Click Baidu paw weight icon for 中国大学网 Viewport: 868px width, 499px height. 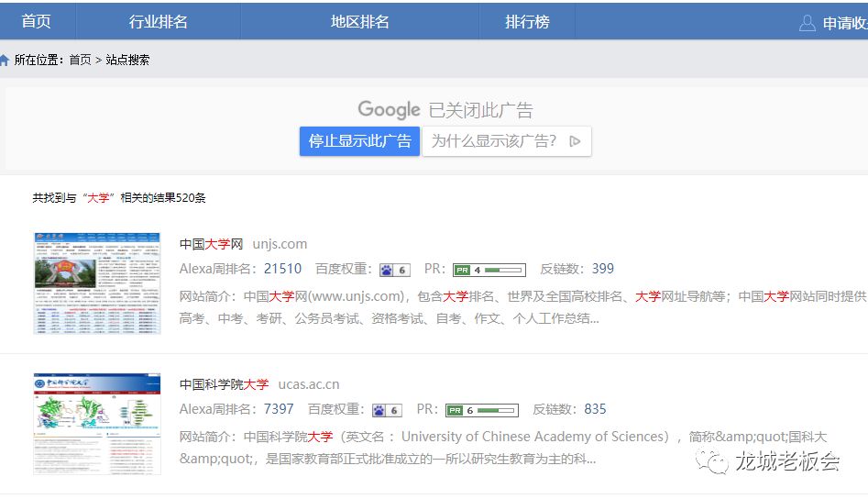(x=395, y=270)
